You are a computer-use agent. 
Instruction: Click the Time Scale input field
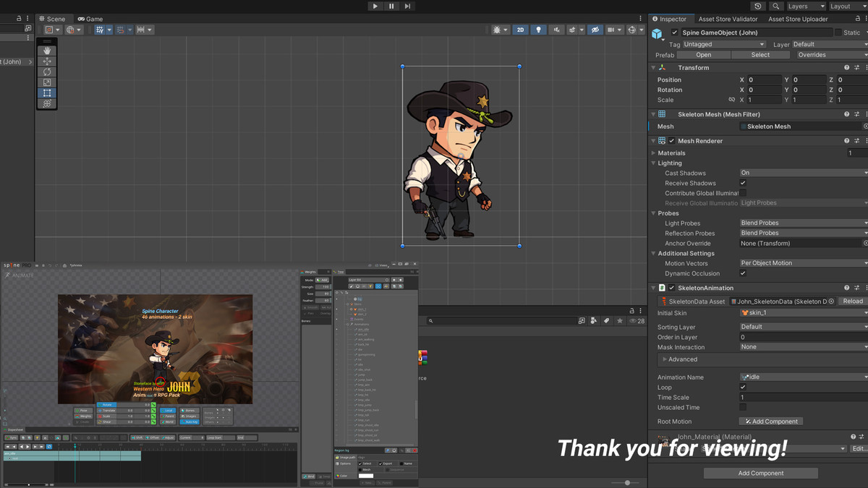802,398
